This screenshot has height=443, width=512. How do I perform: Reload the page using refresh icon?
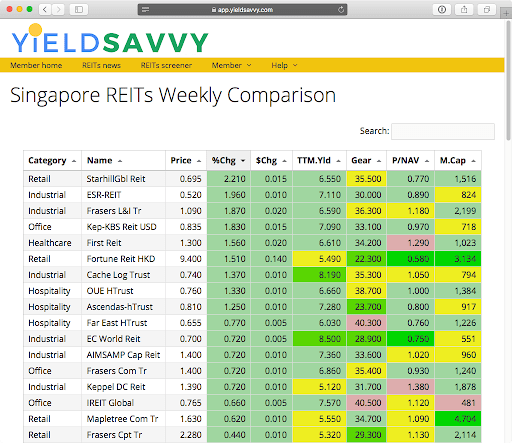coord(341,10)
